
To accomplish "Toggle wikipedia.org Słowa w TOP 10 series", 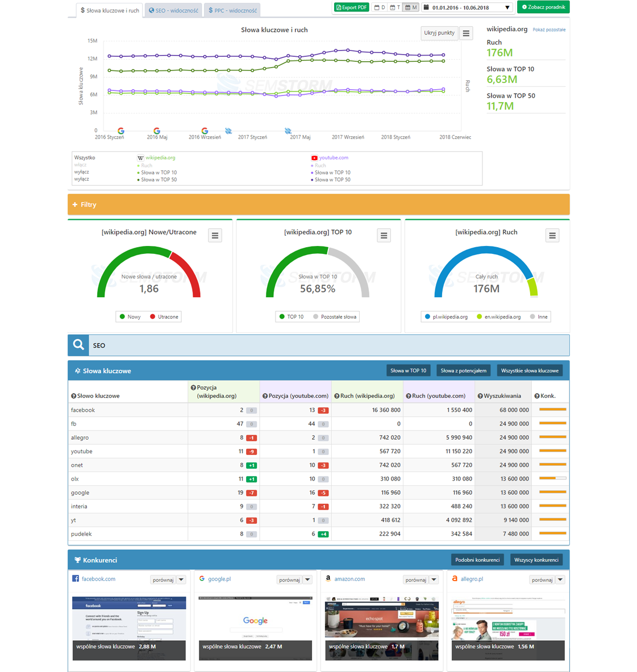I will (159, 173).
